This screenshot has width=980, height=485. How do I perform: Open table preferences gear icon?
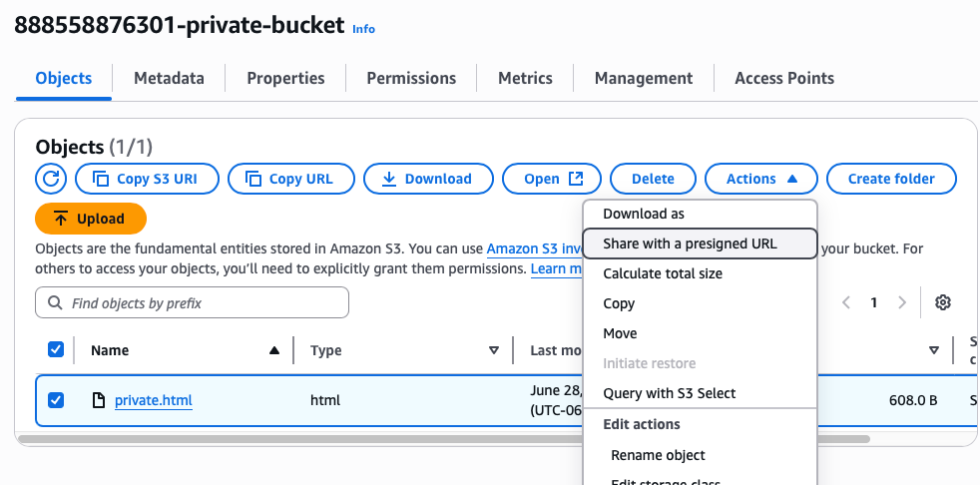coord(942,302)
